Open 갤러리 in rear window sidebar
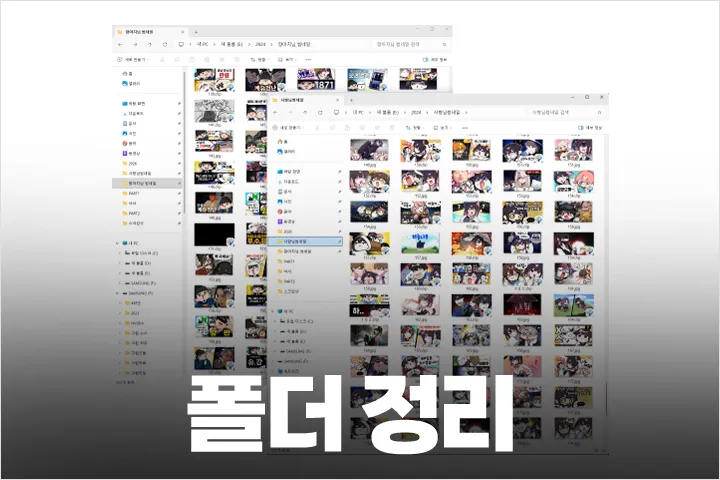 (x=131, y=84)
